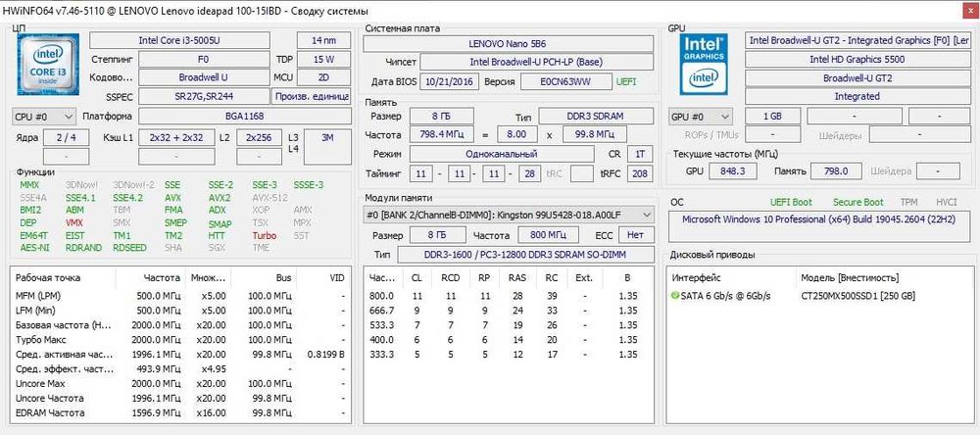Click the L2 cache 2x256 field
The width and height of the screenshot is (980, 435).
259,137
